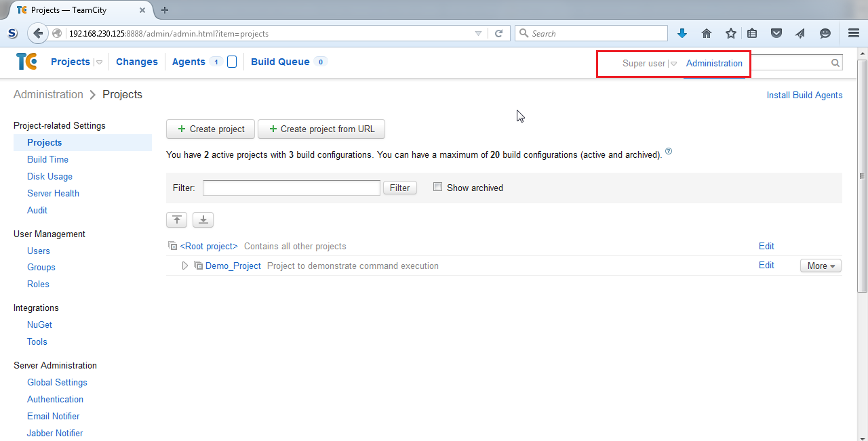Open Tools under Integrations
868x441 pixels.
point(37,341)
